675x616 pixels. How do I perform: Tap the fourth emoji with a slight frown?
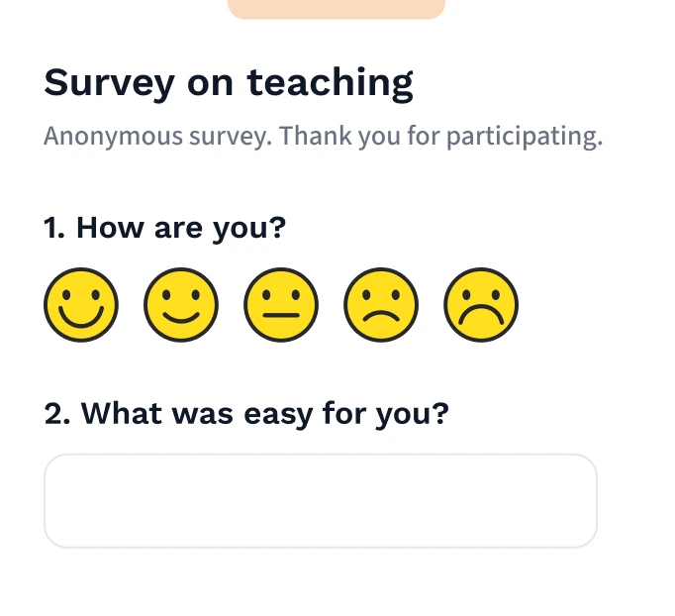click(x=381, y=305)
